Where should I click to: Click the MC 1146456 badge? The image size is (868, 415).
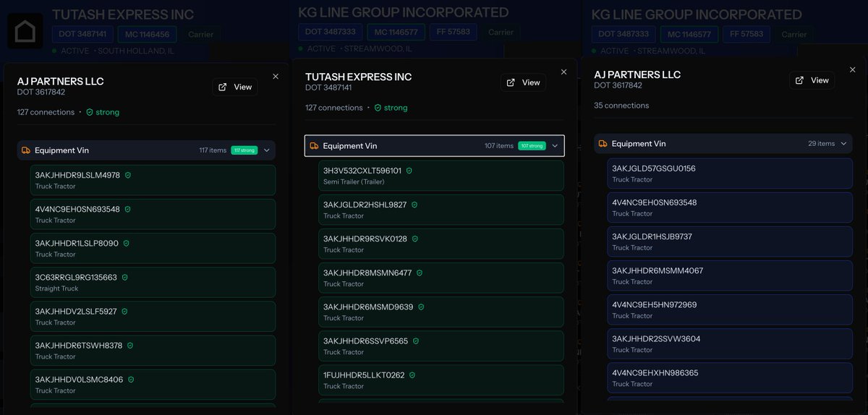148,34
